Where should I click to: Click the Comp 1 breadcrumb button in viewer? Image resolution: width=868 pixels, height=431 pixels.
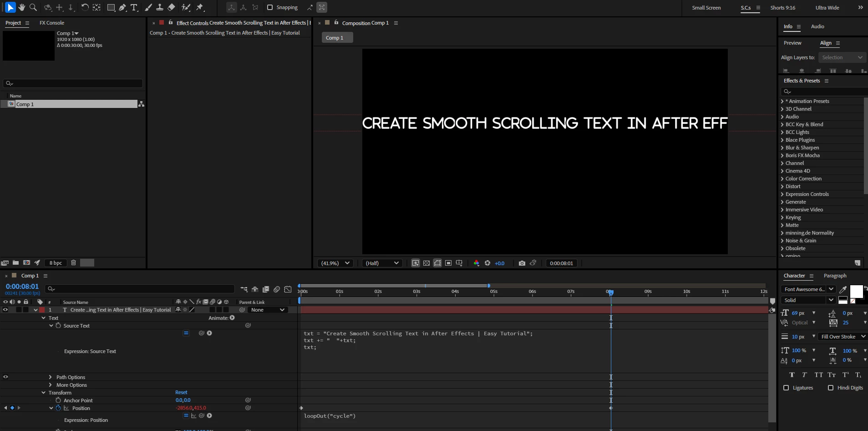click(x=337, y=38)
